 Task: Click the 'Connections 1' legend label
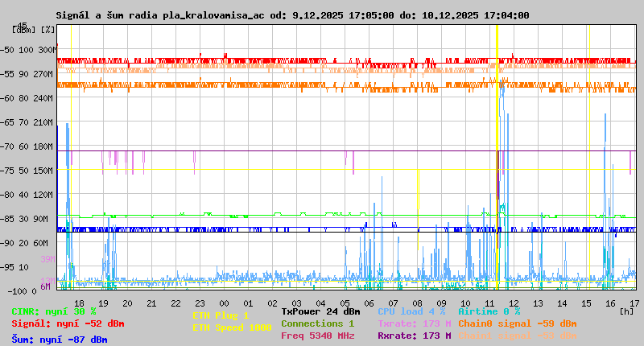(x=317, y=323)
